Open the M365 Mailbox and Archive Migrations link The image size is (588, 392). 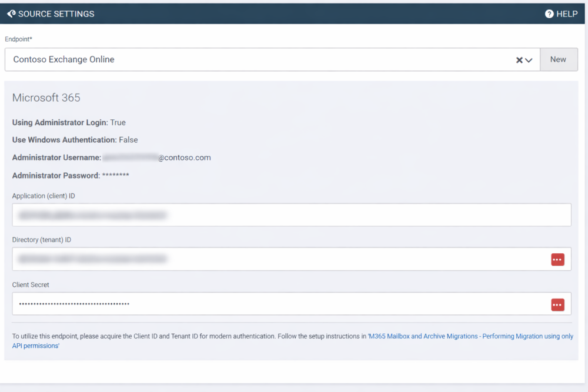click(x=292, y=341)
